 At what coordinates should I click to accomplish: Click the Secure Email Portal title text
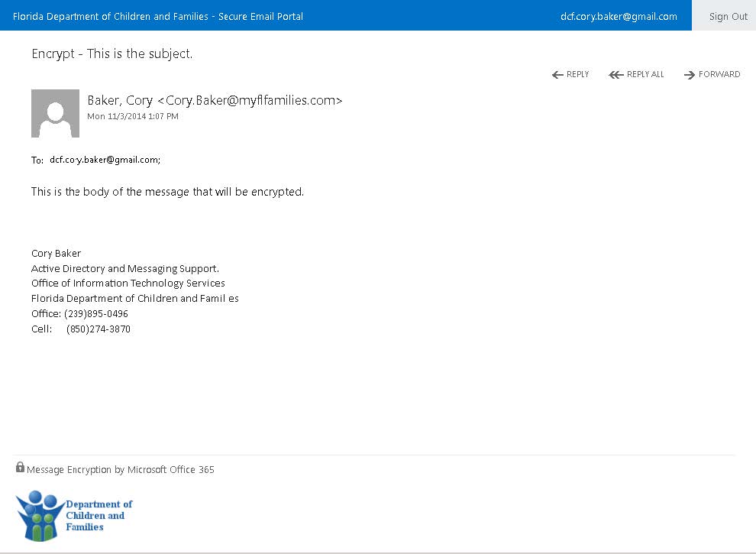[158, 15]
